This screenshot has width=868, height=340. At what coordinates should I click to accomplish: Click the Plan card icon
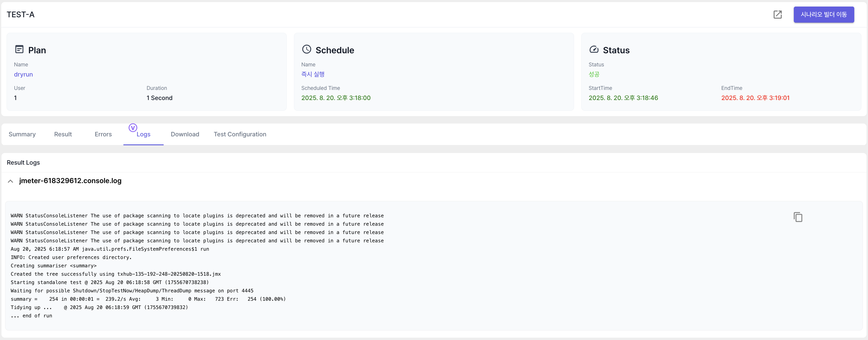(20, 49)
